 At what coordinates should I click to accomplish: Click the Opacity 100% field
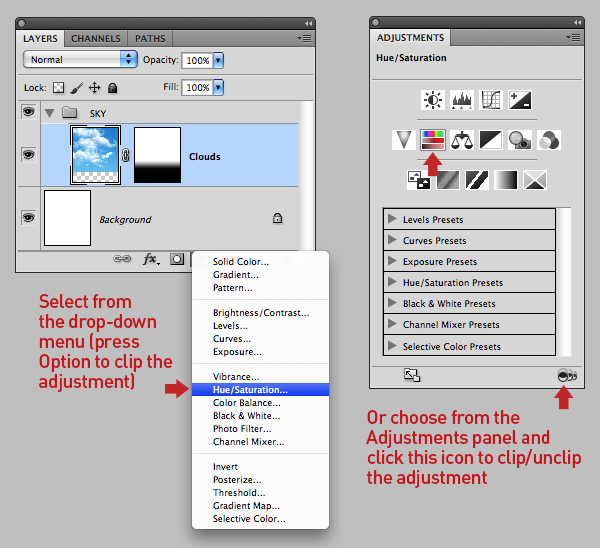(x=197, y=60)
